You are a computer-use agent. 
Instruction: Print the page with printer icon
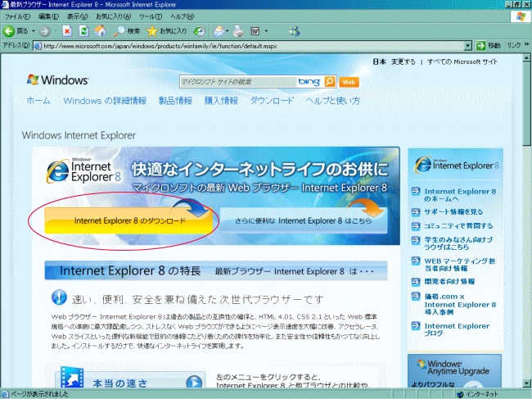coord(238,32)
